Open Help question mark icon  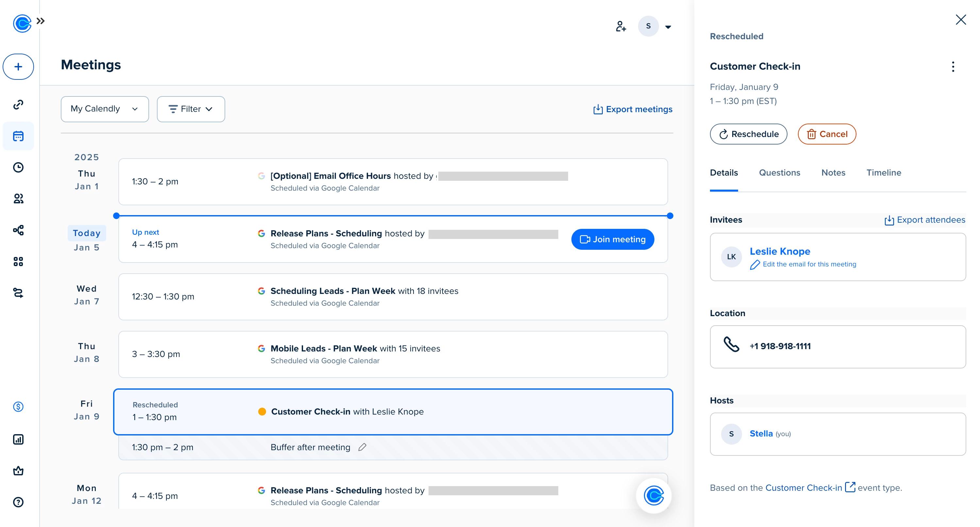pyautogui.click(x=18, y=502)
